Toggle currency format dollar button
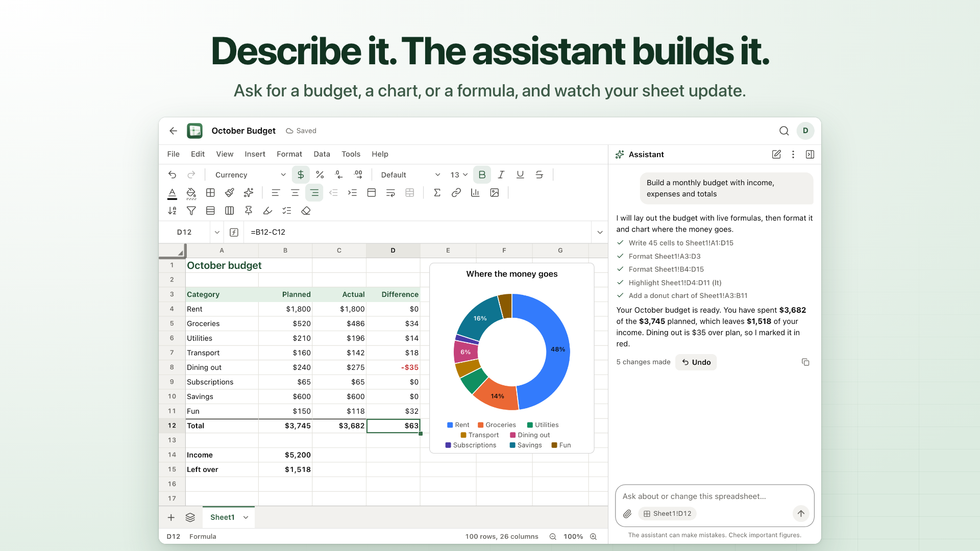The width and height of the screenshot is (980, 551). (x=301, y=174)
